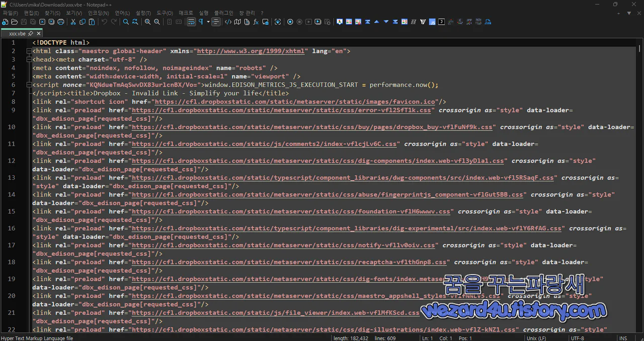The image size is (644, 341).
Task: Toggle Word wrap in the toolbar
Action: (191, 22)
